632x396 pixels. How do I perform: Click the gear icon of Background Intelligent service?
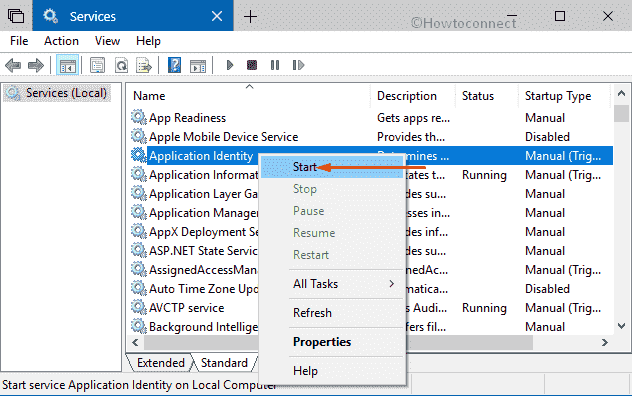coord(139,326)
